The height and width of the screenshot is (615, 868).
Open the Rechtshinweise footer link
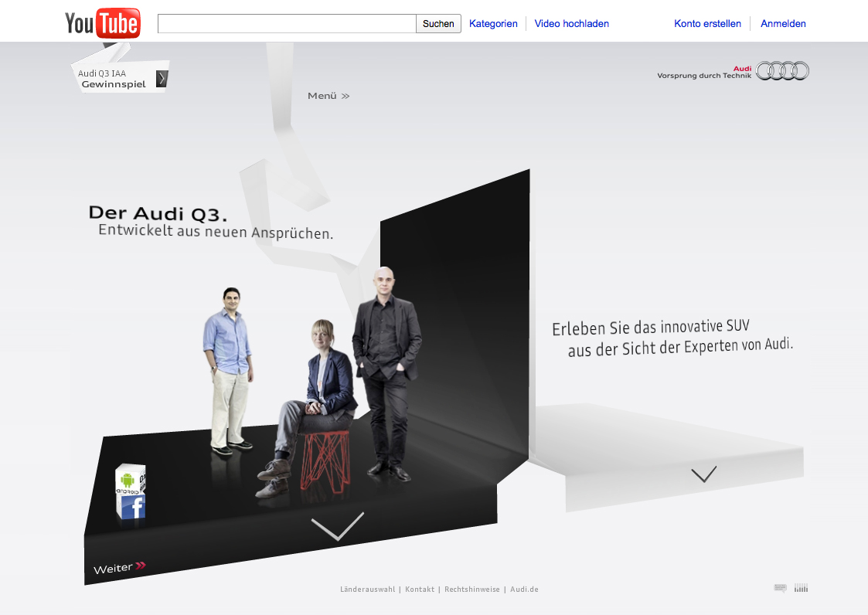tap(472, 590)
